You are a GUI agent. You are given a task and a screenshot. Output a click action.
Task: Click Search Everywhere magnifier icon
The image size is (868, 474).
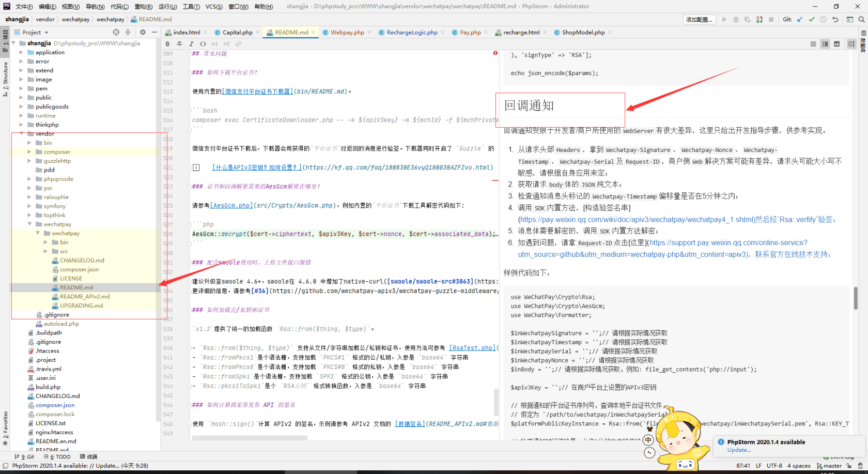862,19
